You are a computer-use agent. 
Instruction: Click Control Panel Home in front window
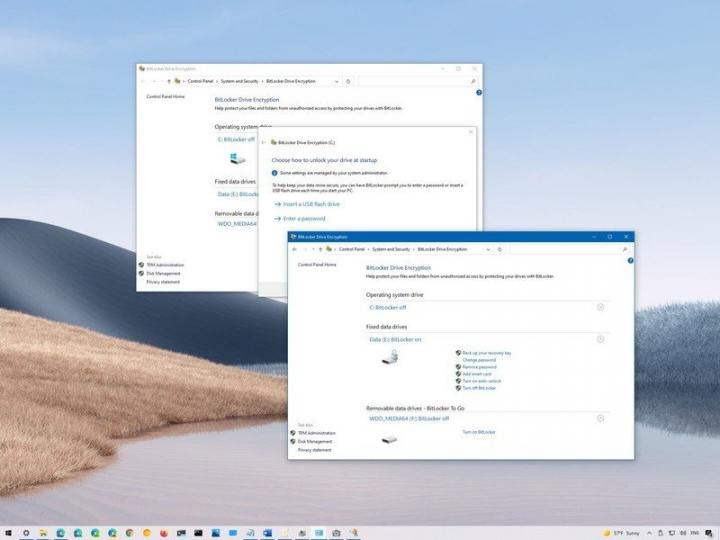click(317, 264)
